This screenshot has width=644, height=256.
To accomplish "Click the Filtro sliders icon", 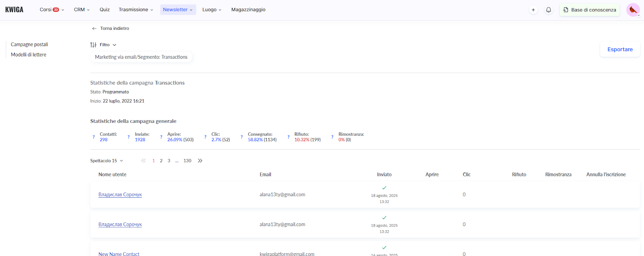I will click(x=93, y=45).
